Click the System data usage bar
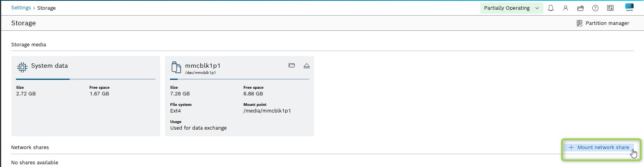 pyautogui.click(x=85, y=79)
